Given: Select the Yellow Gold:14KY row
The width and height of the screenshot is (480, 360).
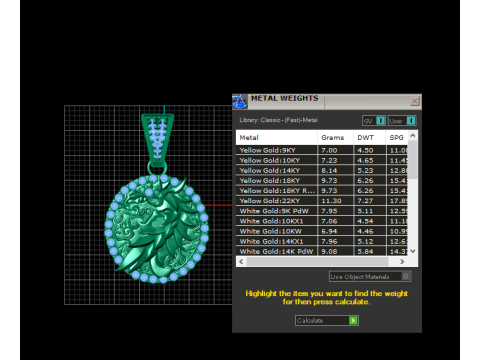Looking at the screenshot, I should pos(322,170).
